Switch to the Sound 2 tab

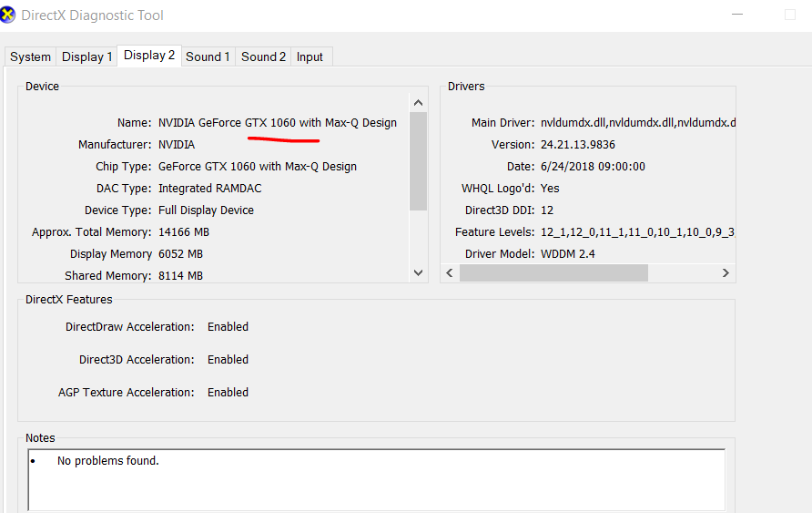[263, 57]
